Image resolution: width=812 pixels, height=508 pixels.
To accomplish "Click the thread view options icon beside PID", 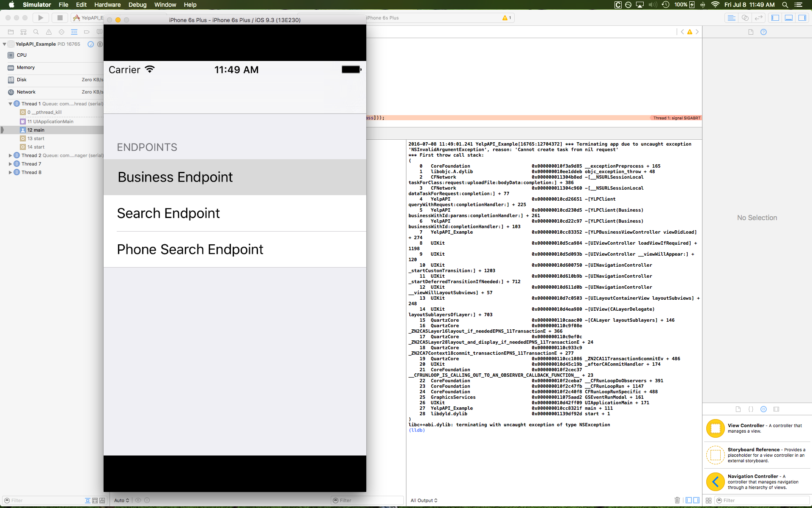I will coord(100,44).
